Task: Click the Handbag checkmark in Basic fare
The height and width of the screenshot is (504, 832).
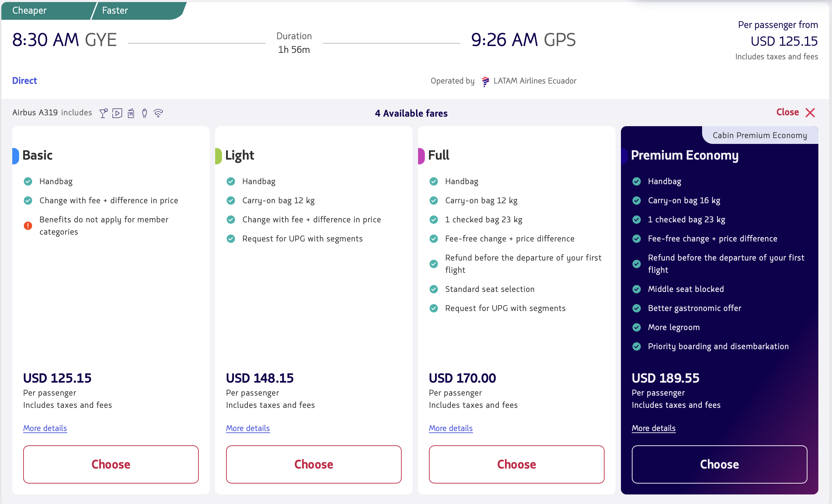Action: point(28,181)
